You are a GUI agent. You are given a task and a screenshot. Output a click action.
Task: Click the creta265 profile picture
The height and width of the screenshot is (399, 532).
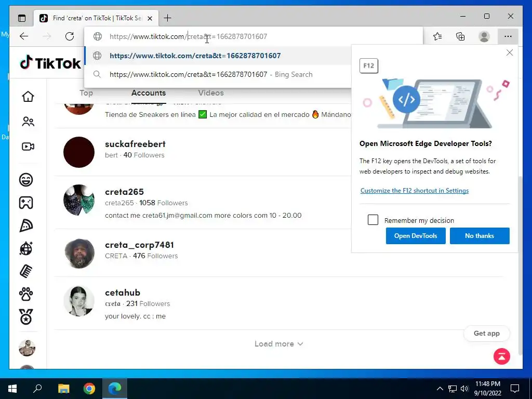point(79,200)
